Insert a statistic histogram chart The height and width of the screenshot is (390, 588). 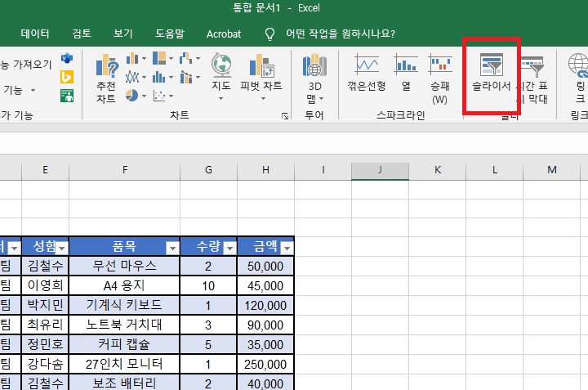[159, 78]
